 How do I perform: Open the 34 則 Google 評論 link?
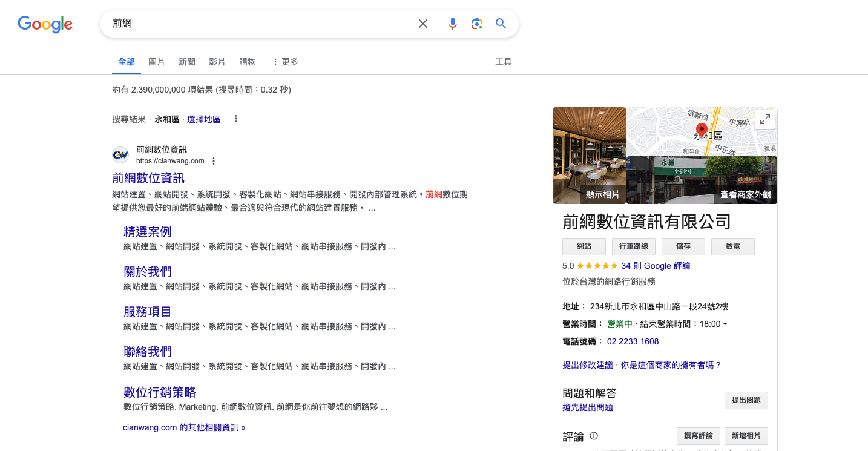656,266
